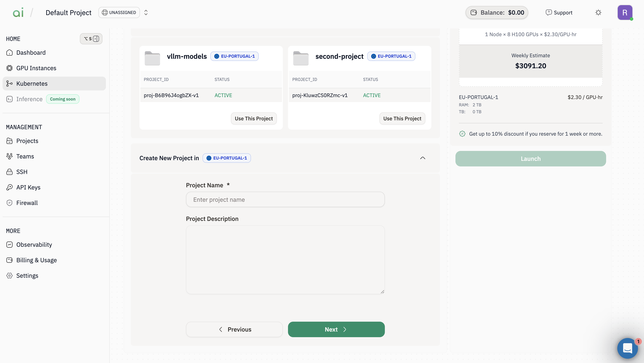Click into the Project Description textarea
644x363 pixels.
(285, 259)
